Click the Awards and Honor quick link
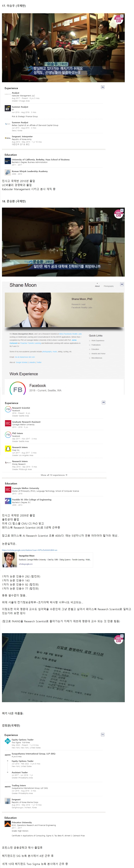 pos(98,353)
